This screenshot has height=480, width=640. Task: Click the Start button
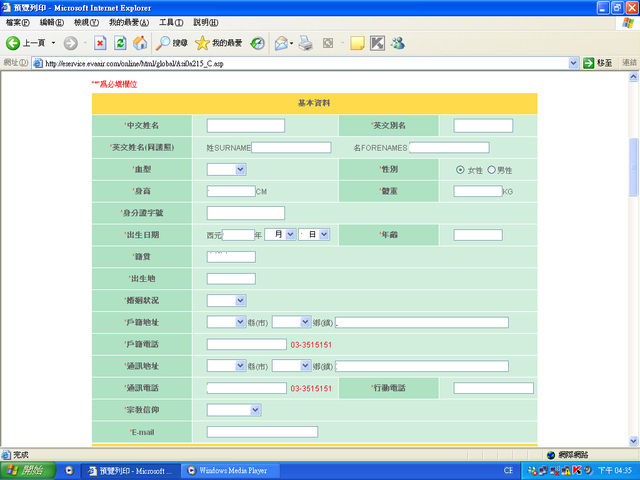click(28, 470)
